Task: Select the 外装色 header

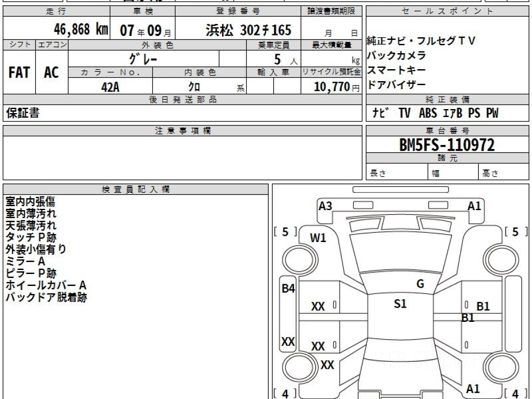Action: pos(157,45)
